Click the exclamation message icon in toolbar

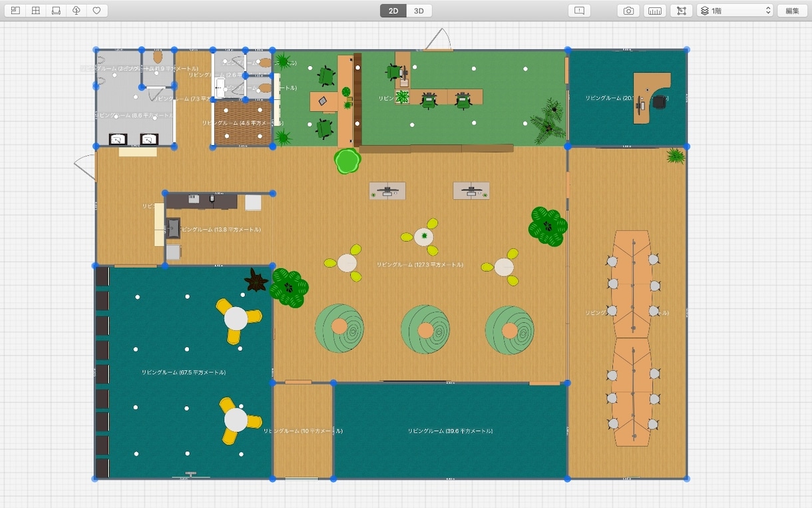(579, 11)
